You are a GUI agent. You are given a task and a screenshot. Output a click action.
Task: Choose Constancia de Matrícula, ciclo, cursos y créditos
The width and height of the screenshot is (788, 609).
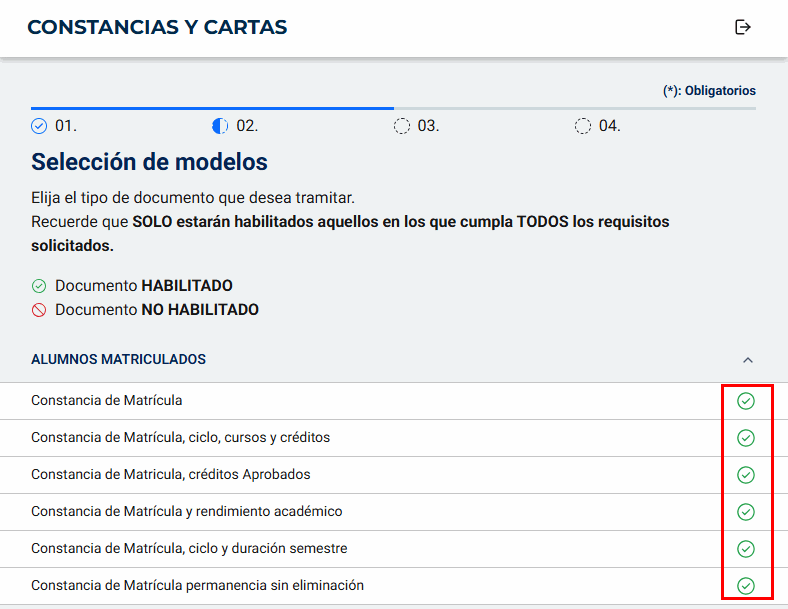pyautogui.click(x=180, y=438)
